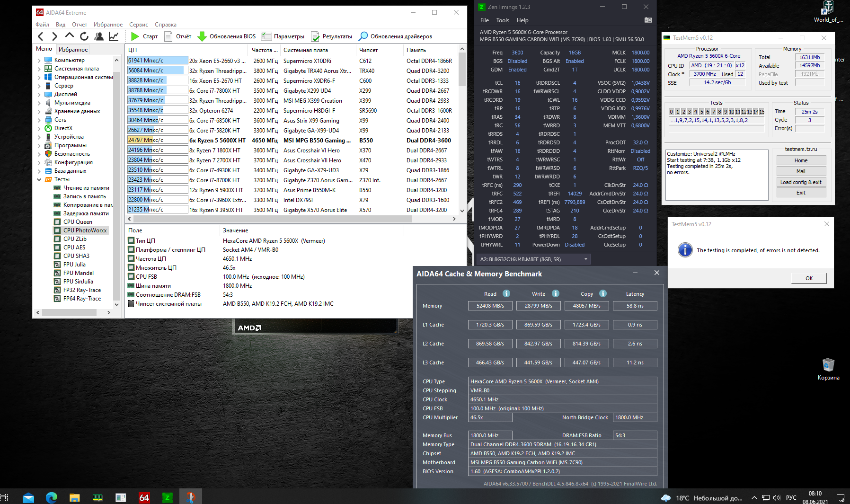This screenshot has width=850, height=504.
Task: Take a screenshot with ZenTimings camera icon
Action: point(648,20)
